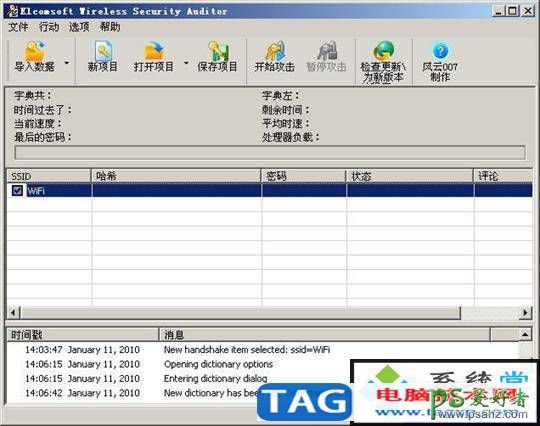Start the attack with 开始攻击

(x=274, y=57)
